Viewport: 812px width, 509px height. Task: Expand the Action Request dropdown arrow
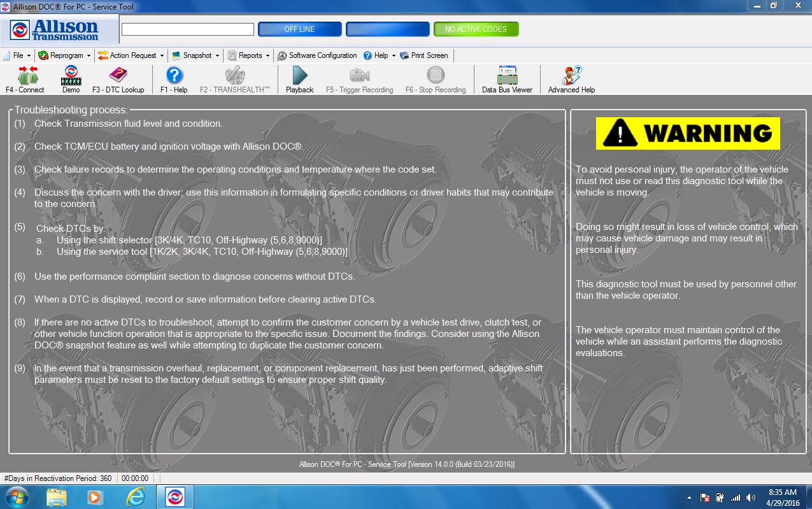(162, 56)
